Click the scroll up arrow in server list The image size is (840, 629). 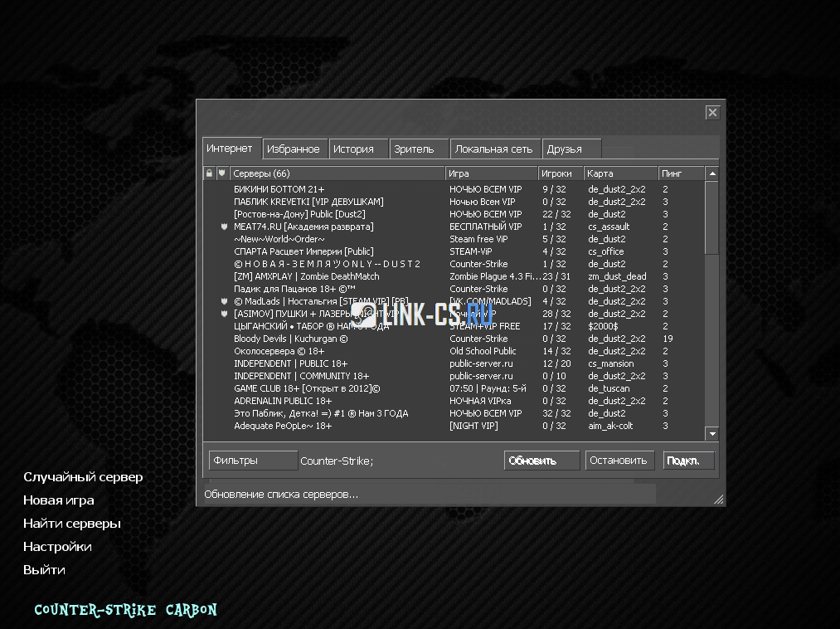click(x=711, y=173)
